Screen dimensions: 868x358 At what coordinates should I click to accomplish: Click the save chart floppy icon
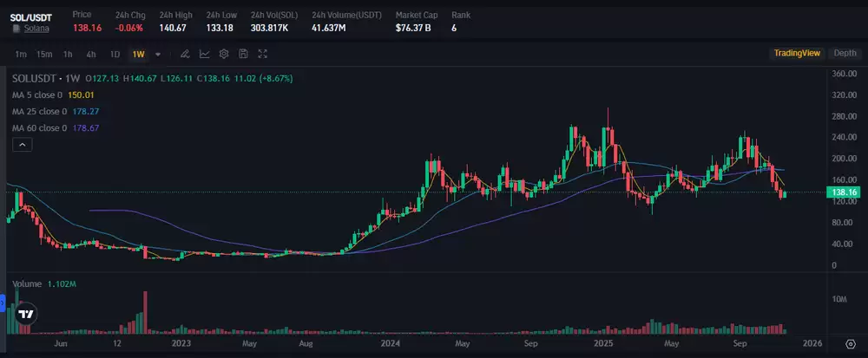coord(243,54)
